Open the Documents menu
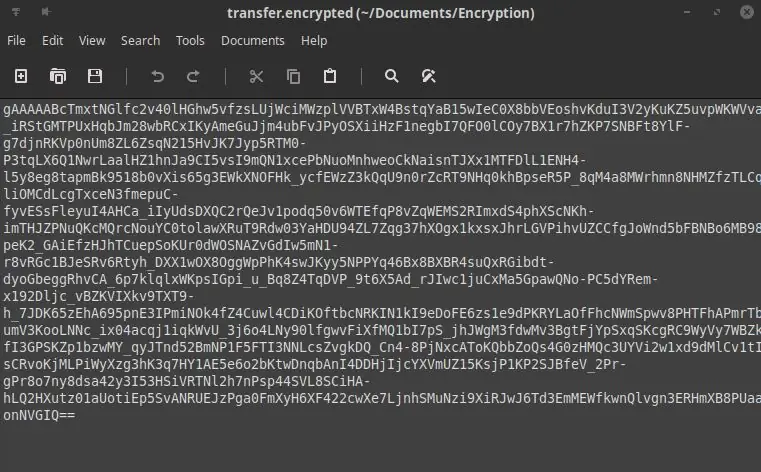 tap(253, 41)
